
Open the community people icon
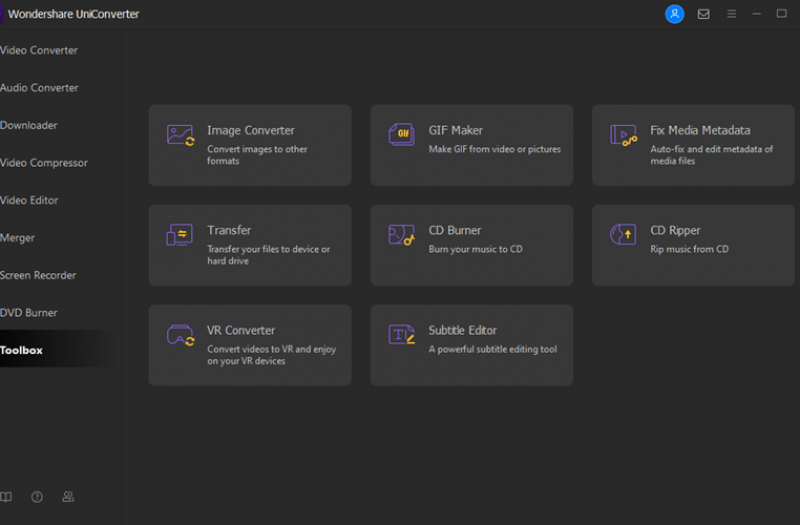68,496
